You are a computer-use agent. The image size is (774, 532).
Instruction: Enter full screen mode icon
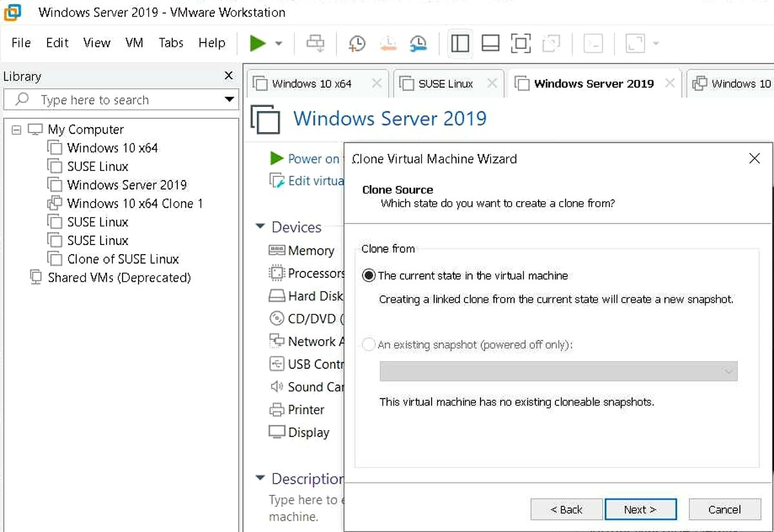click(x=521, y=43)
